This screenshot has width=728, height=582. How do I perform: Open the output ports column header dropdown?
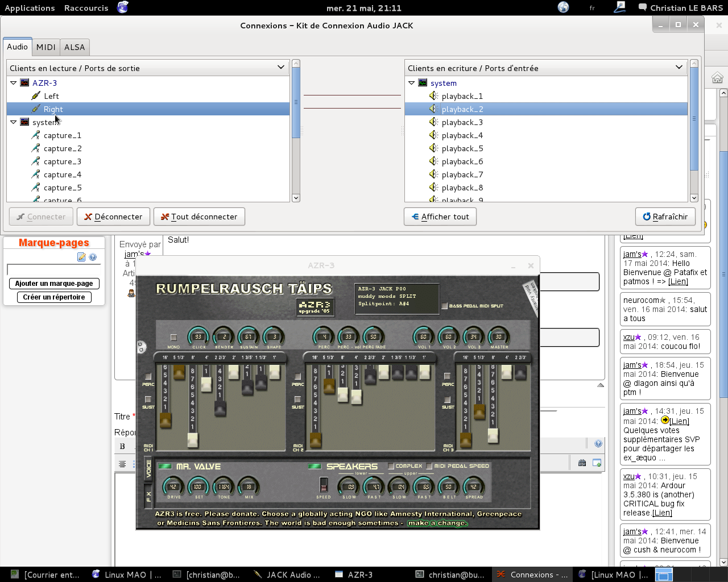(x=280, y=68)
